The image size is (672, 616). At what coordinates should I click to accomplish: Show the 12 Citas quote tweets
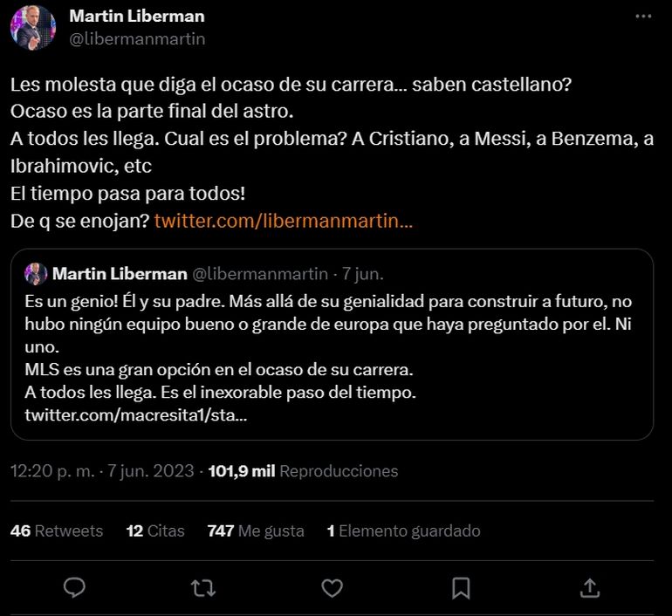point(155,530)
